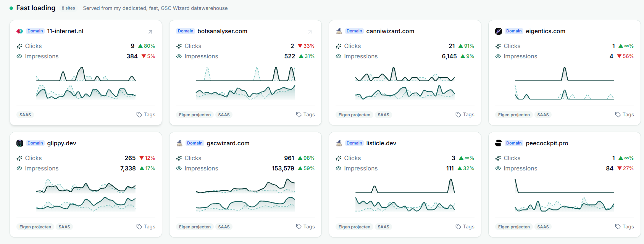This screenshot has width=644, height=244.
Task: Click the 11-internet.nl favicon
Action: coord(20,31)
